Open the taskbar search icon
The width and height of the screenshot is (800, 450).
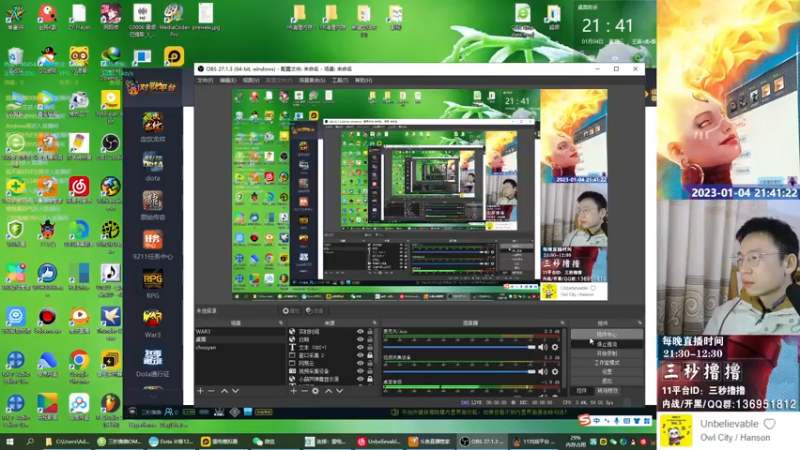coord(30,442)
